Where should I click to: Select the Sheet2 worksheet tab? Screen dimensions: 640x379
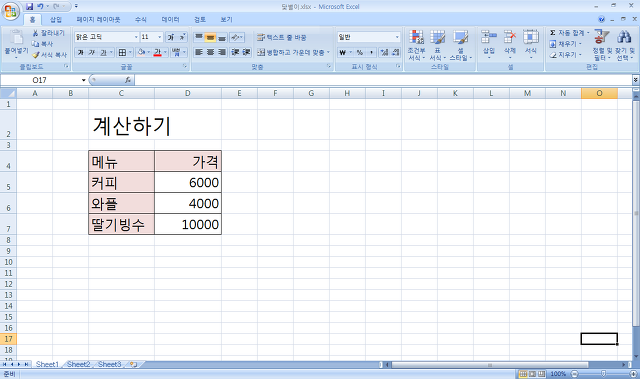[x=78, y=364]
